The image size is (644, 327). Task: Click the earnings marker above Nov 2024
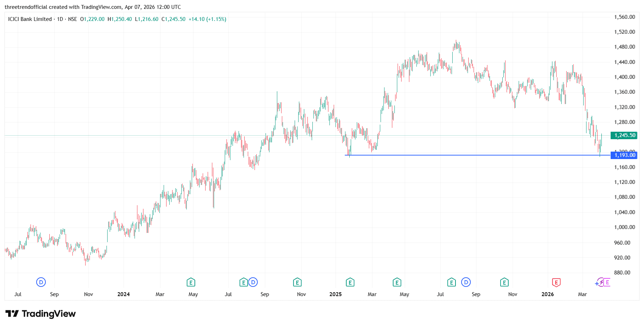[297, 282]
